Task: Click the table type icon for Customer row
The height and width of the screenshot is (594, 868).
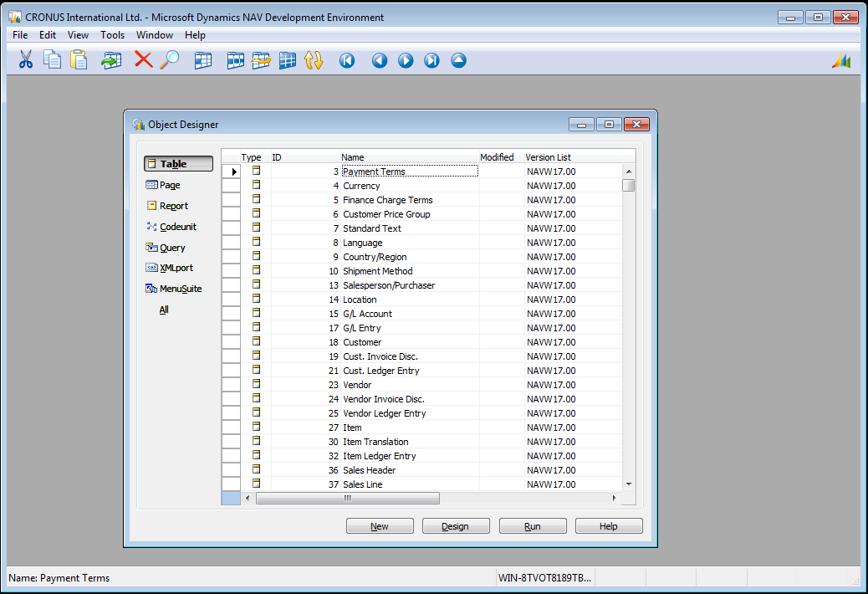Action: [x=257, y=341]
